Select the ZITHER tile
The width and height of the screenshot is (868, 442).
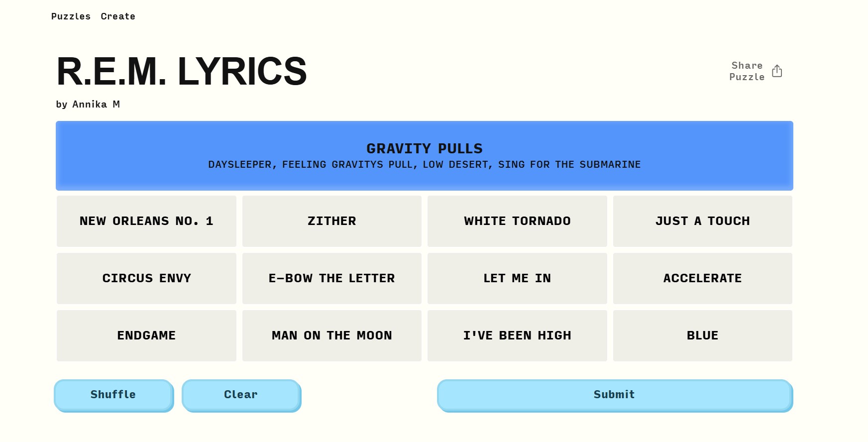pyautogui.click(x=331, y=221)
